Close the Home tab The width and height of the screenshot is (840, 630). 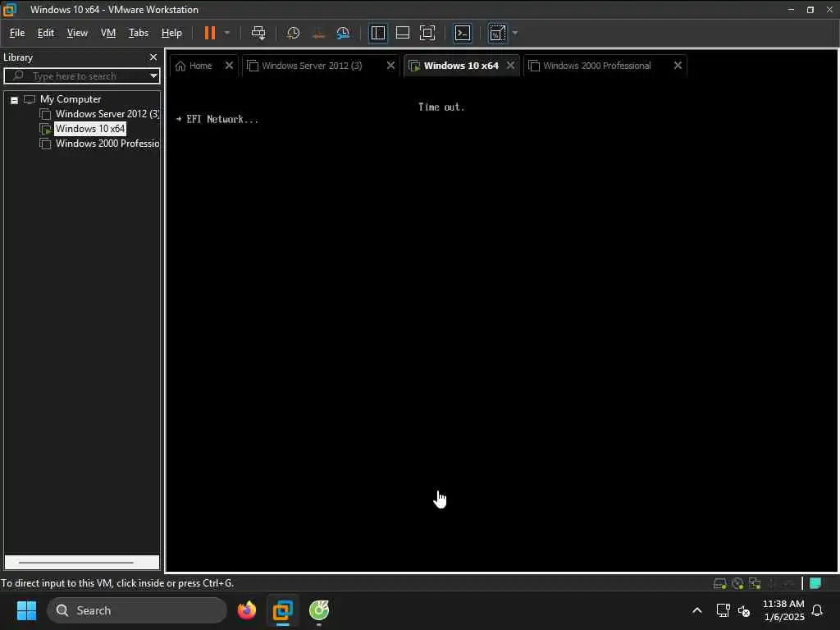point(230,66)
